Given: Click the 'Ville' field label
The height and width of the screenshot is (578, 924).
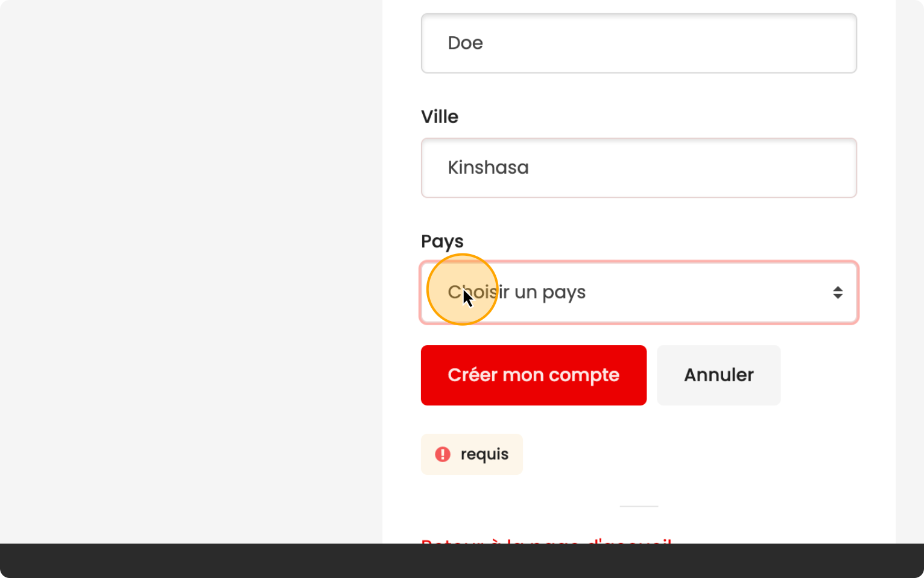Looking at the screenshot, I should (x=440, y=116).
